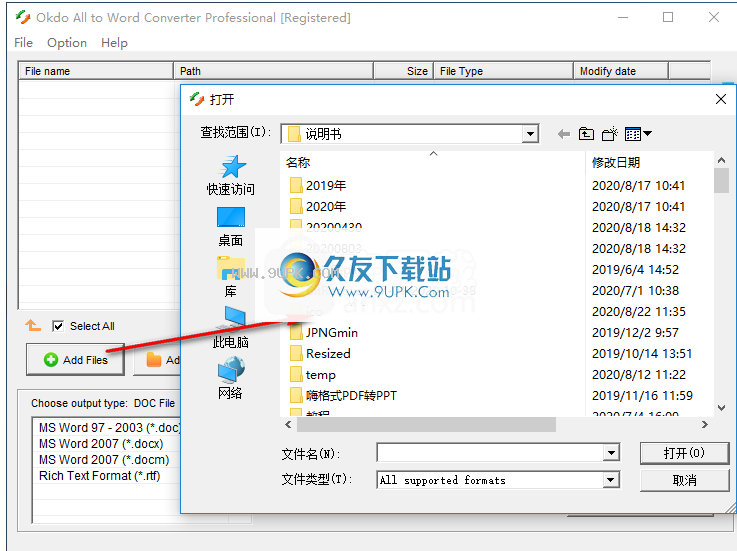Screen dimensions: 737x551
Task: Toggle the Select All checkbox
Action: point(58,326)
